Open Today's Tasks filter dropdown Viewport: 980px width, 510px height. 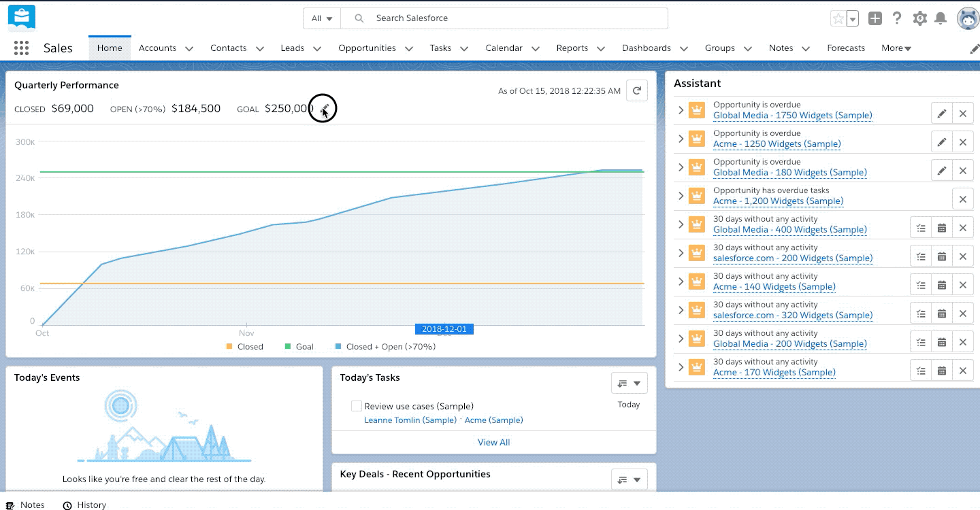pyautogui.click(x=630, y=384)
